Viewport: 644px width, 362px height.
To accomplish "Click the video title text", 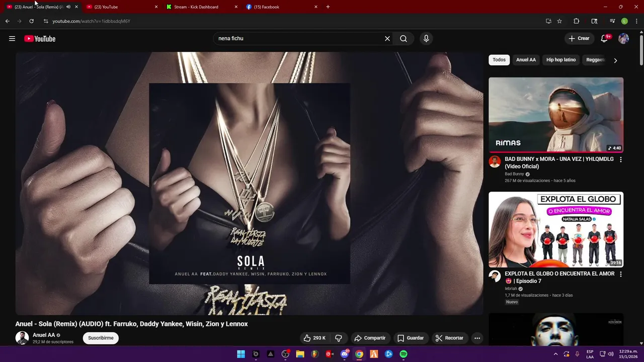I will [131, 324].
